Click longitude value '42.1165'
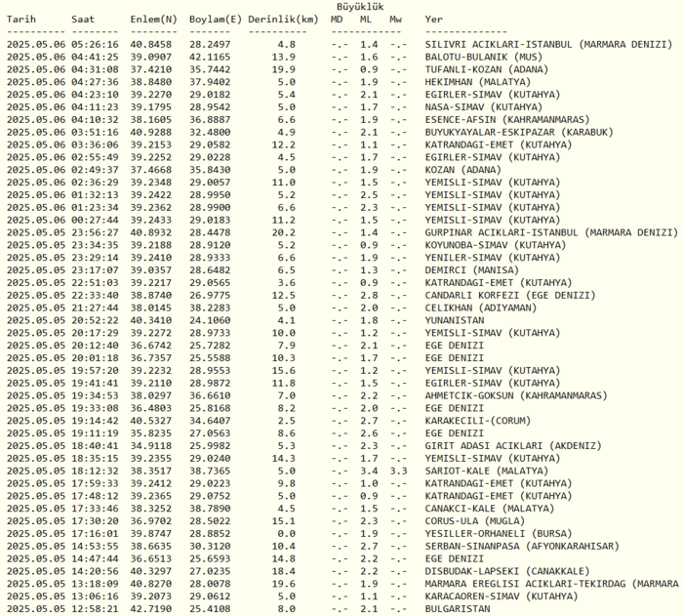 pos(210,58)
